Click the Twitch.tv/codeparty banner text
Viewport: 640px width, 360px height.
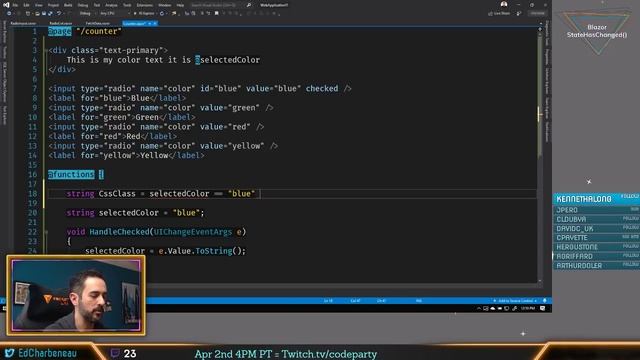(329, 354)
